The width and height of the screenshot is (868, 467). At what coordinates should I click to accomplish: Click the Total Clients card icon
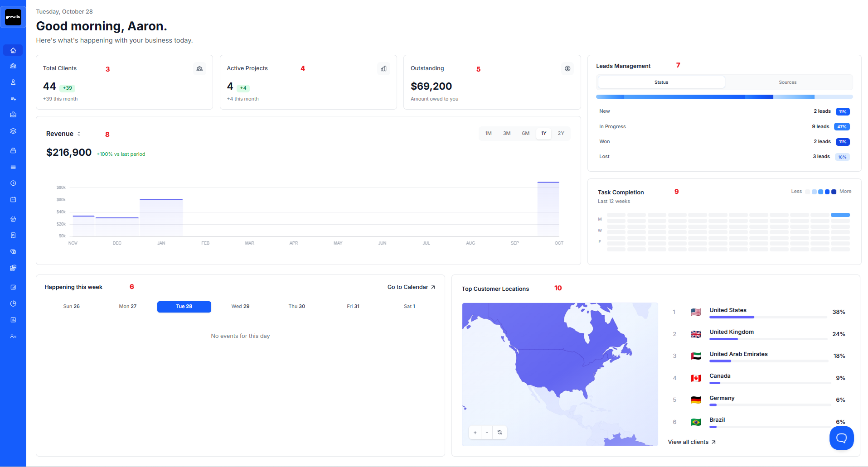point(199,68)
